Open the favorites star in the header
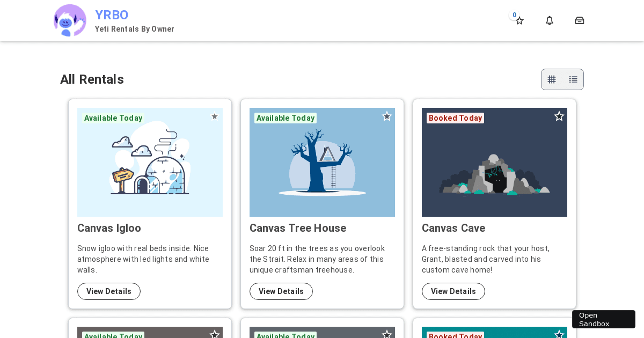Screen dimensions: 644x338 [x=519, y=21]
